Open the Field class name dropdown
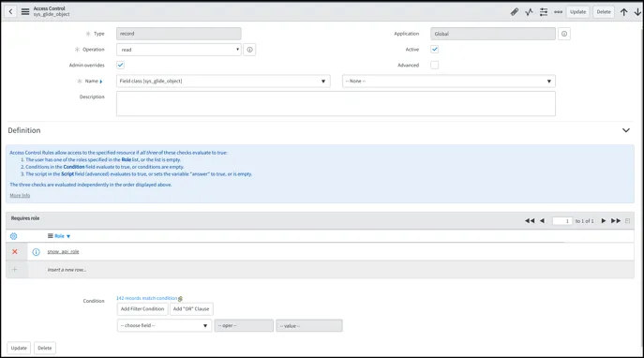Screen dimensions: 644x358 pyautogui.click(x=223, y=82)
